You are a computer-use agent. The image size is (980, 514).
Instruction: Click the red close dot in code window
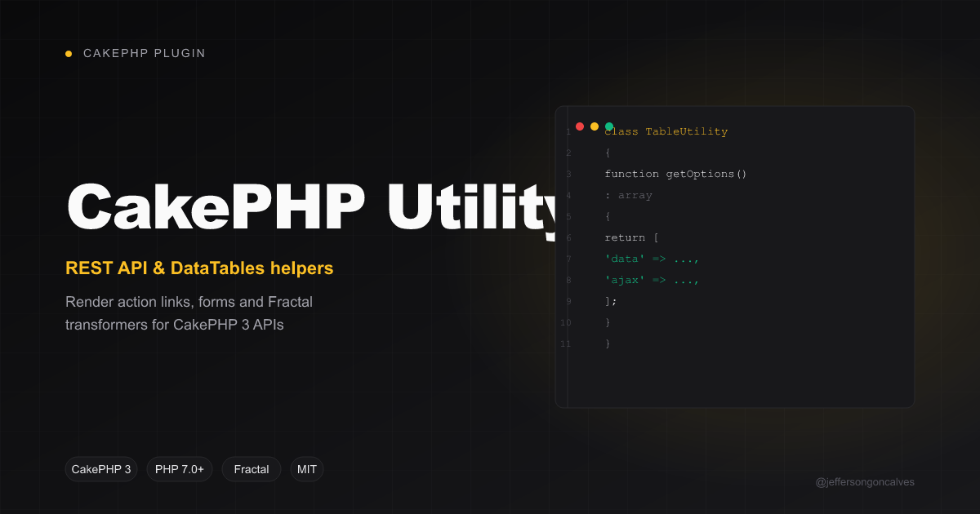(580, 126)
